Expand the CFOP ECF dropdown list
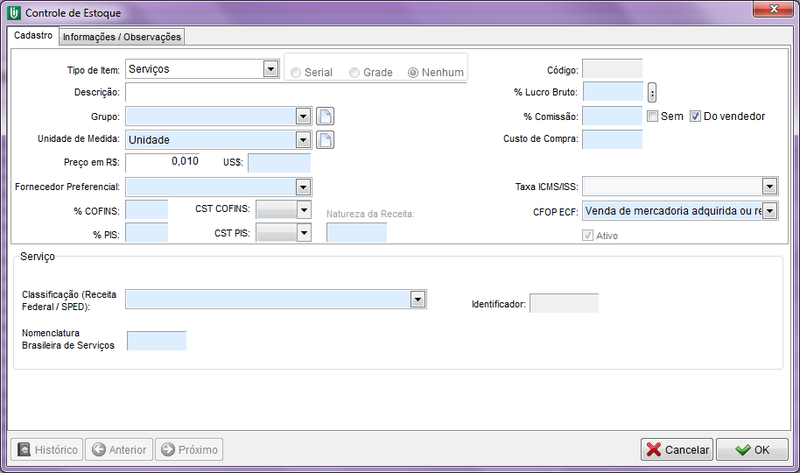 [769, 211]
